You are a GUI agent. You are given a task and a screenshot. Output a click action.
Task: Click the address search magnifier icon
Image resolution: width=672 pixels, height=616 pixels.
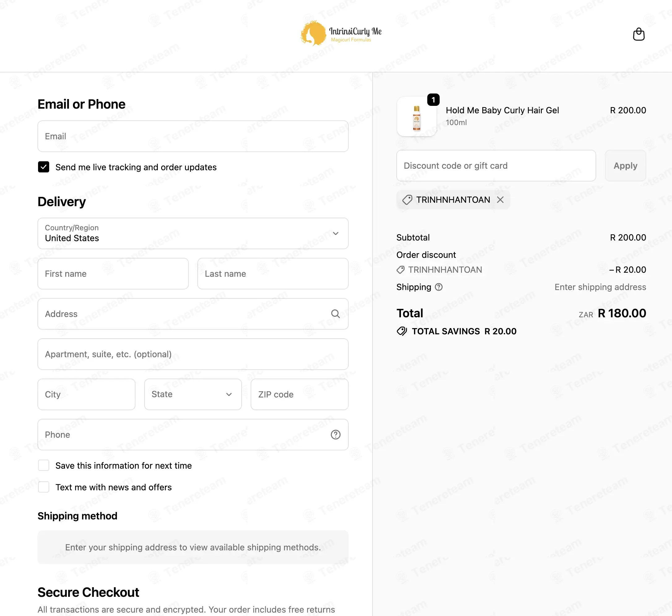(335, 314)
